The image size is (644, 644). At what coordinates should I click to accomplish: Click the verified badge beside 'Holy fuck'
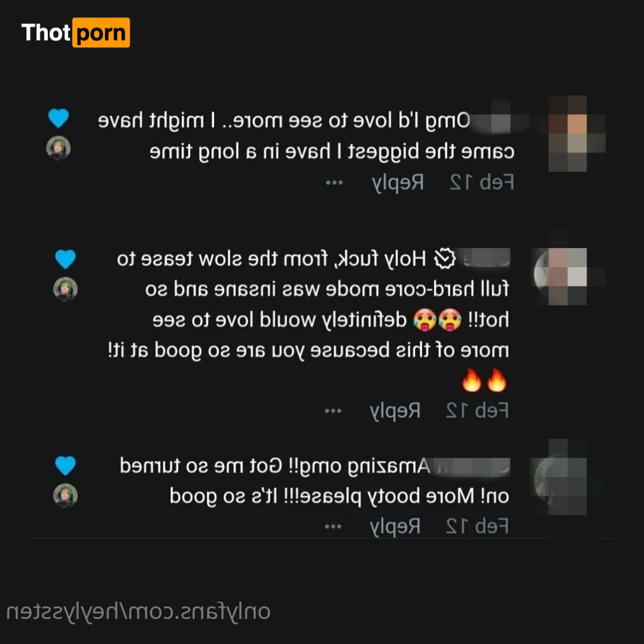445,259
